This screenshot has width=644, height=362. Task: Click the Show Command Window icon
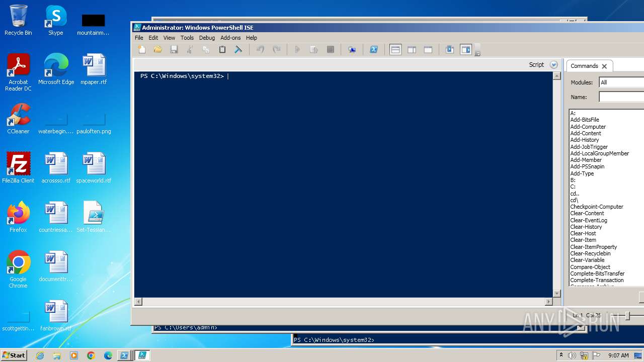tap(450, 49)
